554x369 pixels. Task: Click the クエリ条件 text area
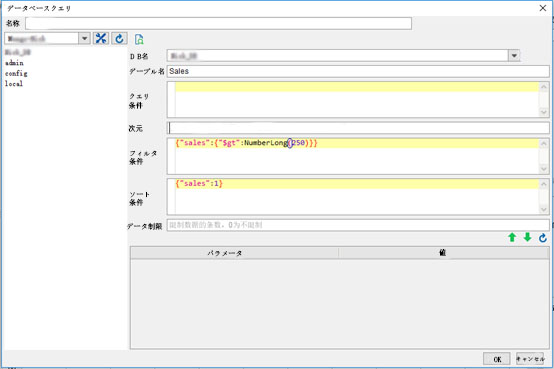357,100
